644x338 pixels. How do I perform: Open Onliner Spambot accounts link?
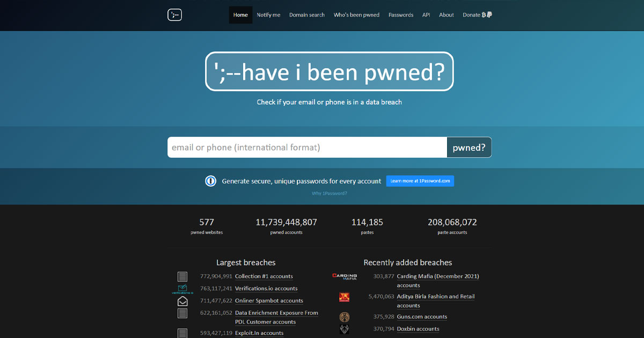click(x=269, y=301)
